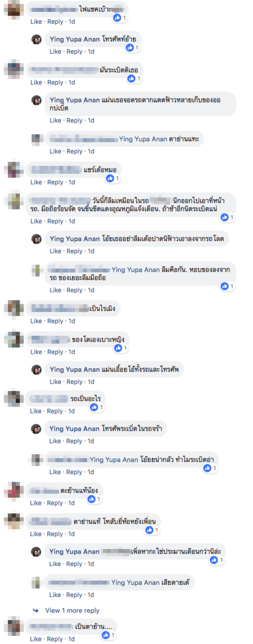The width and height of the screenshot is (253, 644).
Task: Expand View 1 more reply
Action: tap(72, 610)
